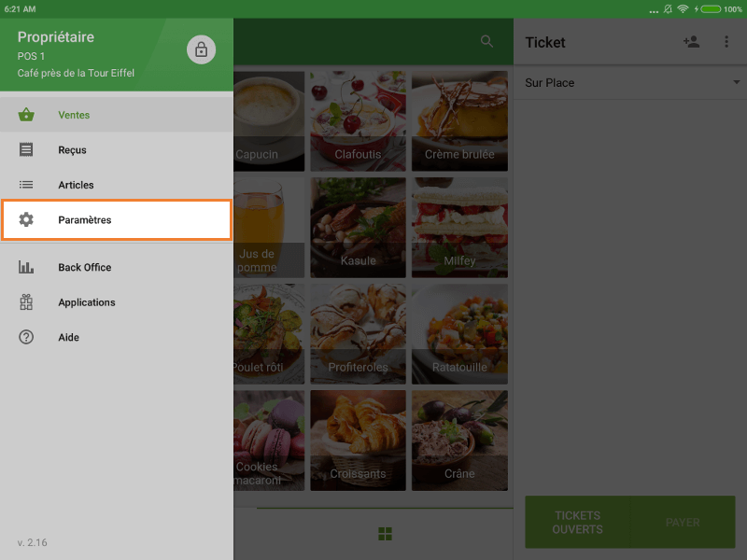Image resolution: width=747 pixels, height=560 pixels.
Task: Select the Milfey item tile
Action: (x=459, y=228)
